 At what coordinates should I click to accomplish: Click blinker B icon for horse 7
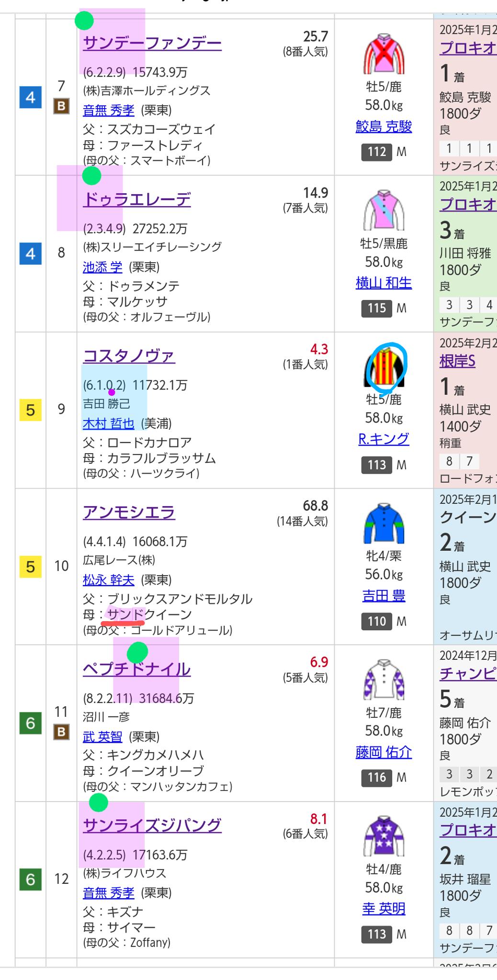click(x=61, y=106)
